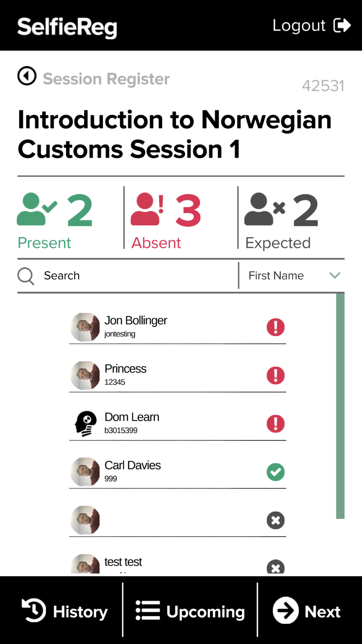Open the Upcoming sessions tab
This screenshot has height=644, width=362.
pyautogui.click(x=190, y=611)
